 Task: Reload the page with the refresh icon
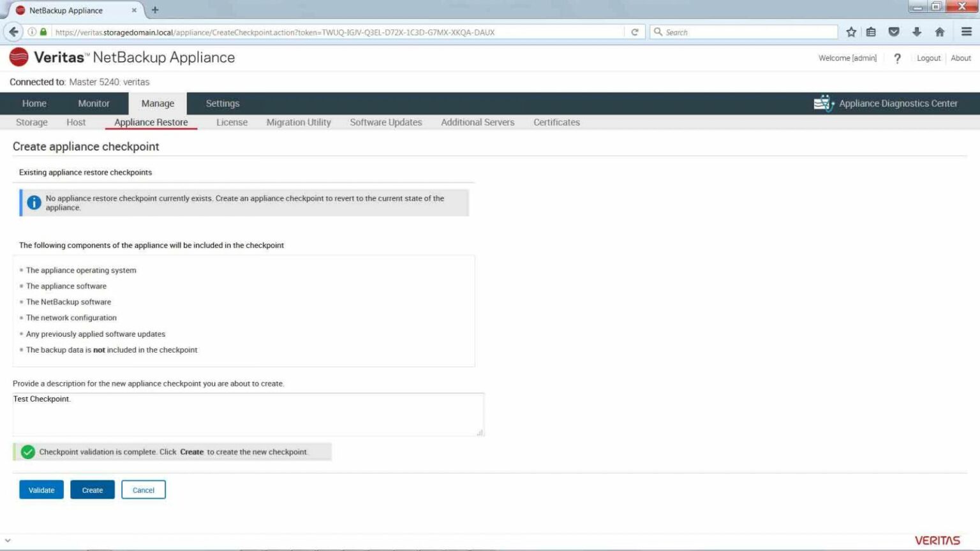pos(634,32)
